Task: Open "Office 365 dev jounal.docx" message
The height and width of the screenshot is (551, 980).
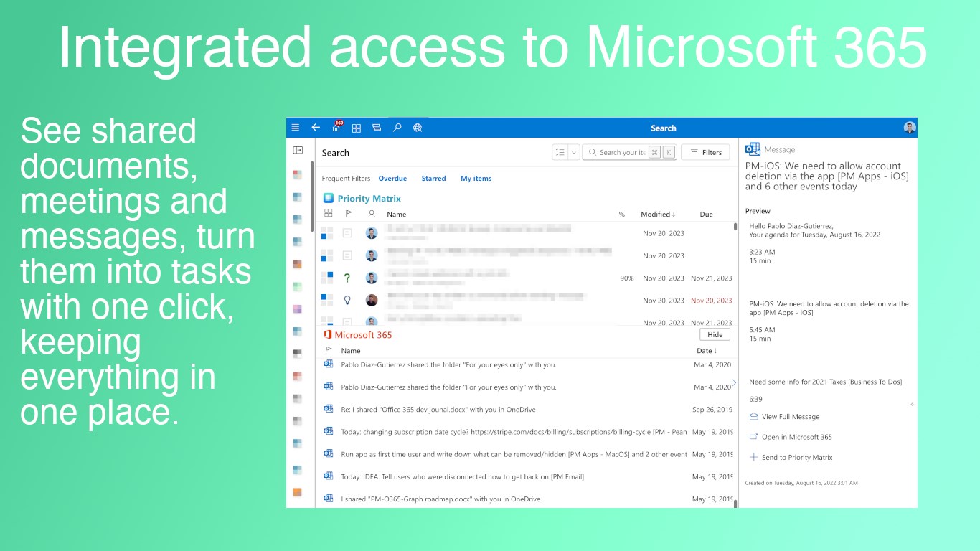Action: point(438,410)
